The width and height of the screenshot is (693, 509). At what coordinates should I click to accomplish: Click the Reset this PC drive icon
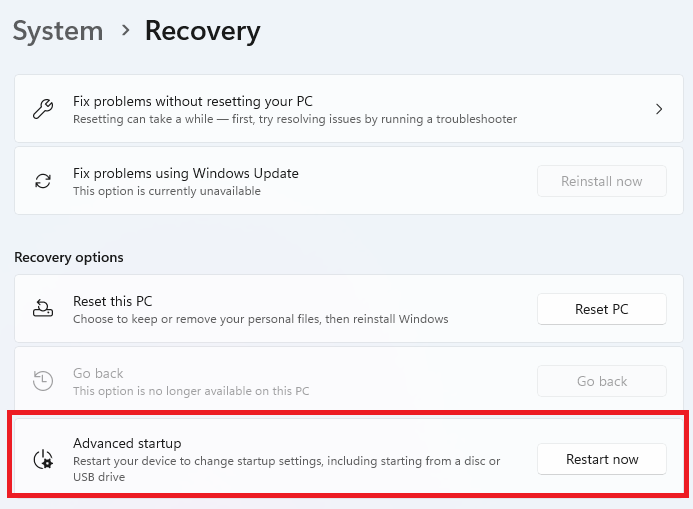pos(43,308)
